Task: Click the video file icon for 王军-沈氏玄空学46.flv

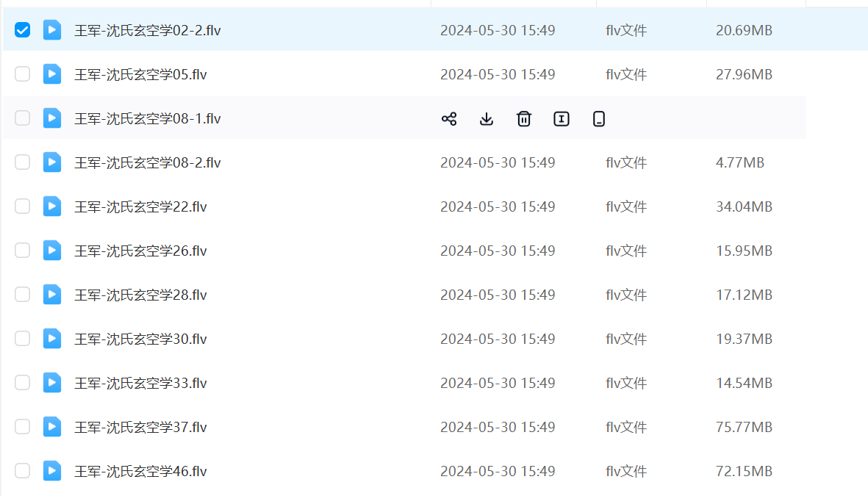Action: pos(52,471)
